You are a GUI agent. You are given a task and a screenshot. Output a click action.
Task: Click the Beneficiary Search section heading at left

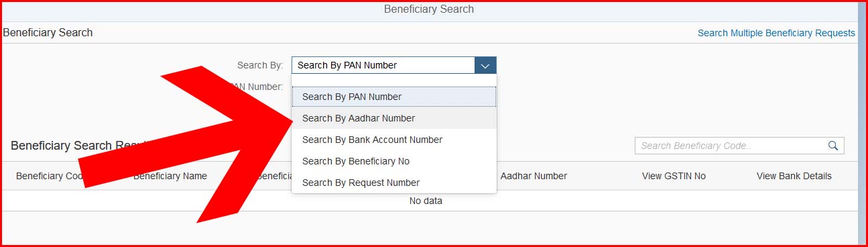[48, 32]
